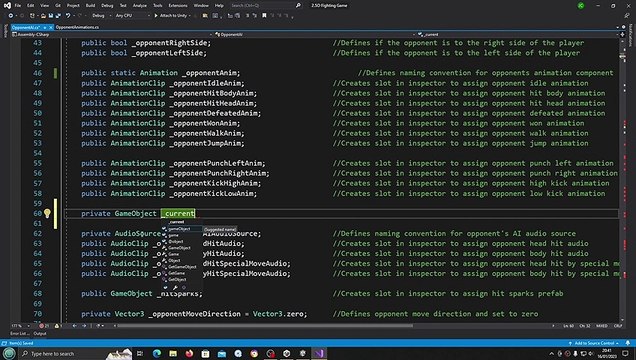
Task: Click the notifications bell in status bar
Action: tap(627, 343)
